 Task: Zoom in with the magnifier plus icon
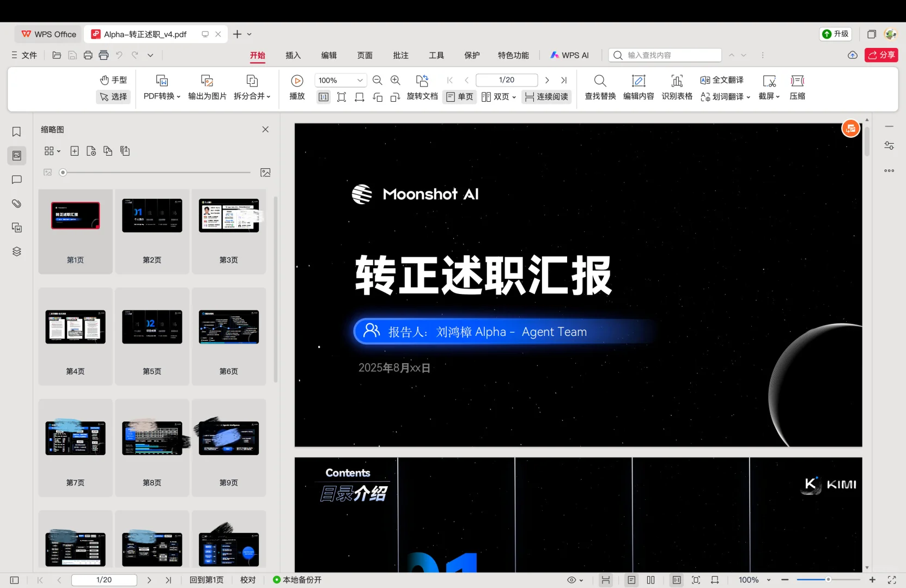click(x=396, y=80)
